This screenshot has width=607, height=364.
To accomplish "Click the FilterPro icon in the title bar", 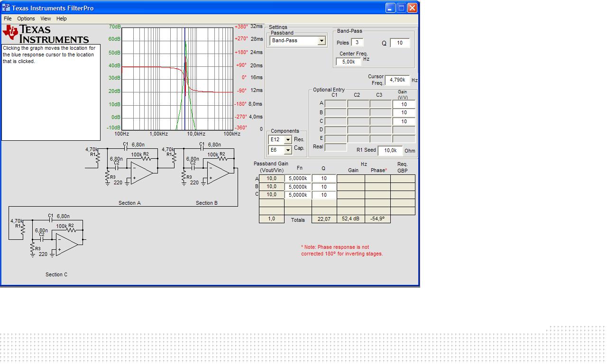I will 6,8.
